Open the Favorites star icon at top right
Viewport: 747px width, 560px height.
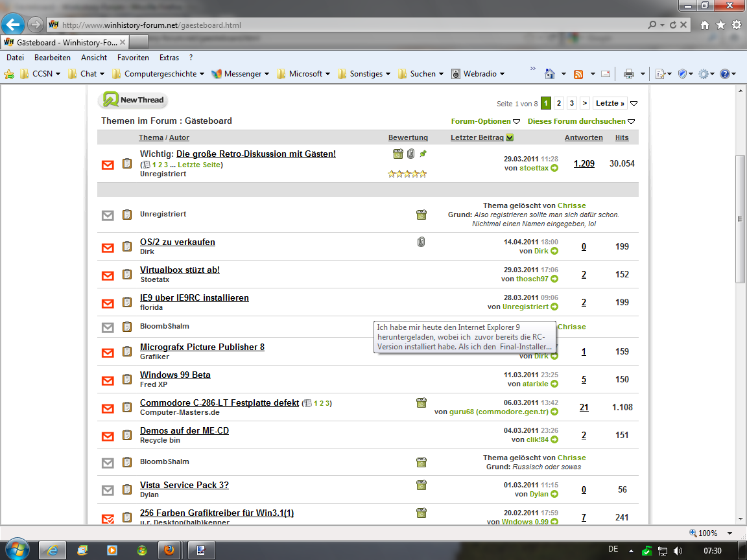pos(720,25)
